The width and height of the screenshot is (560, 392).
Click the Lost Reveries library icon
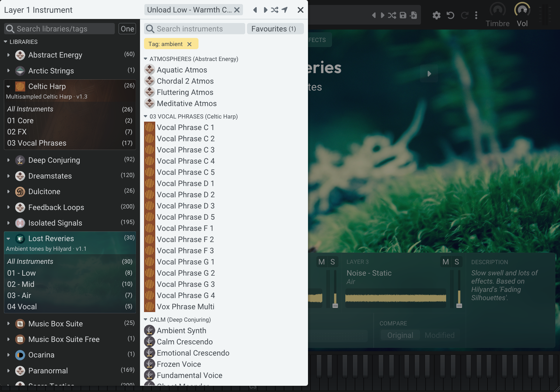[20, 239]
